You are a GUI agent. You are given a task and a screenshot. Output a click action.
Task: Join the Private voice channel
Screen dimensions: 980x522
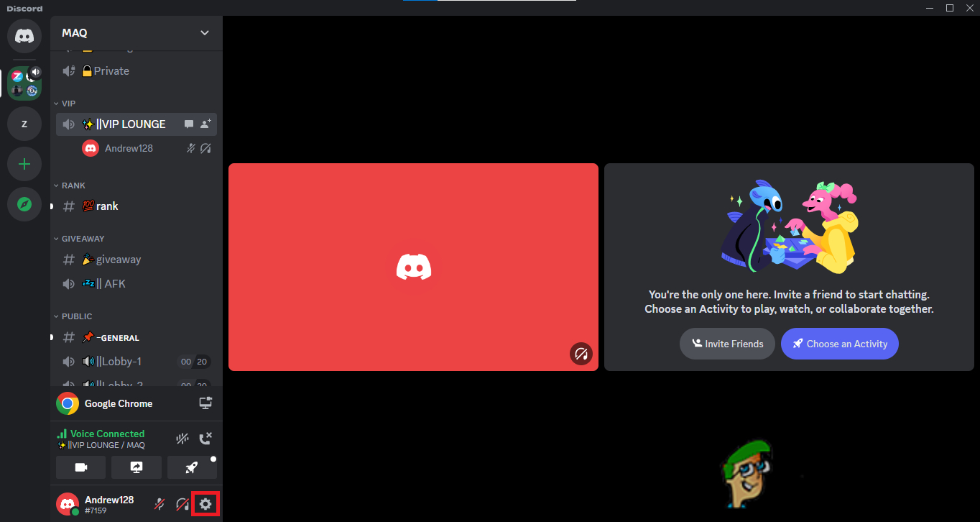(x=137, y=70)
